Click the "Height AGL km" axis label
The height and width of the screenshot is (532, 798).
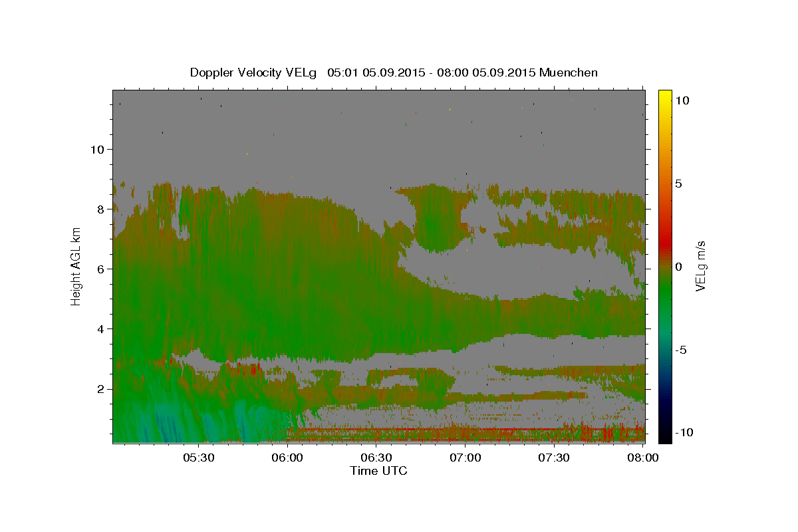coord(76,266)
